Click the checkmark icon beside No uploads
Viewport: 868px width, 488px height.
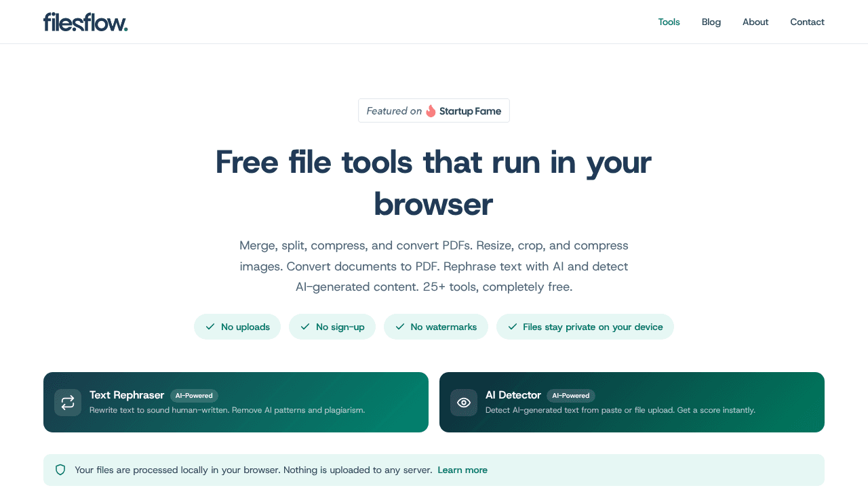(x=210, y=327)
